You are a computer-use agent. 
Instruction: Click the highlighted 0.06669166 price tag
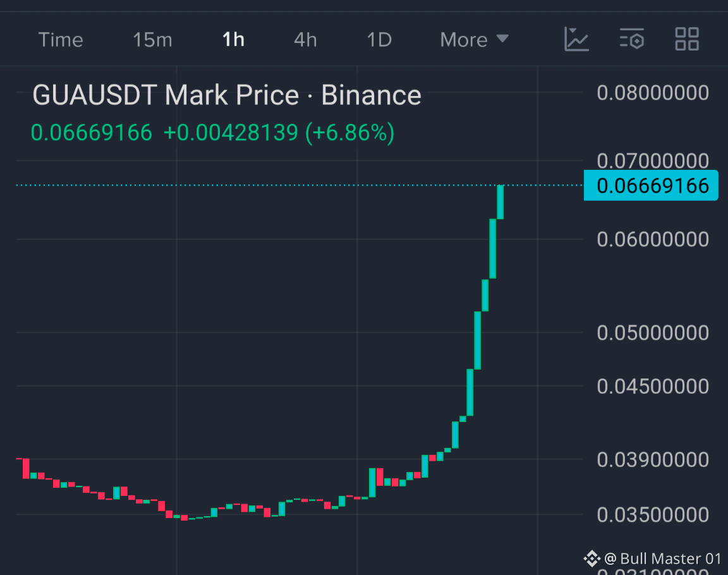(x=651, y=186)
